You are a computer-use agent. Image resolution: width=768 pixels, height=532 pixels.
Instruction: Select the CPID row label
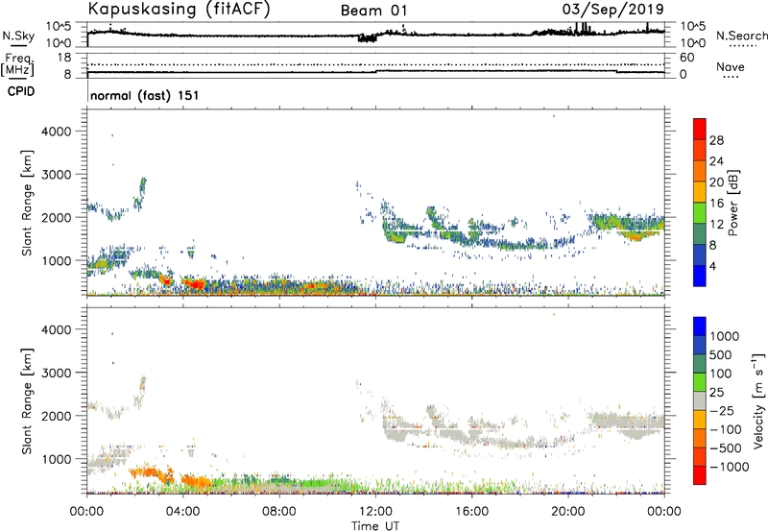(x=21, y=91)
